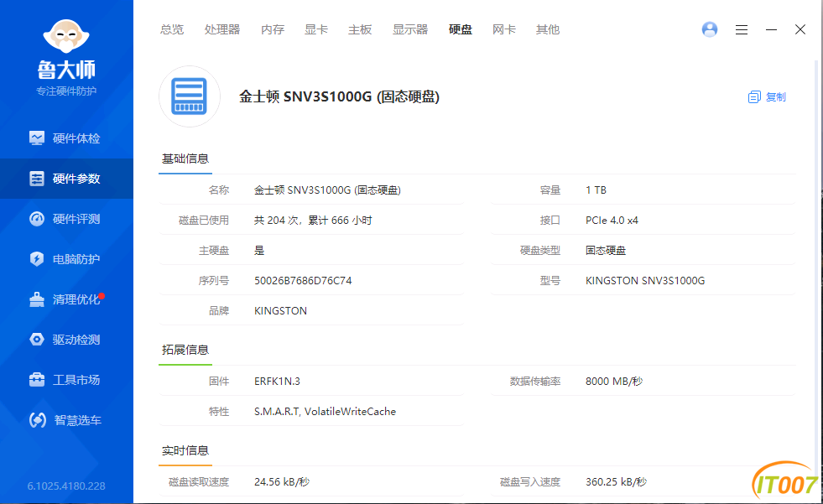
Task: Go to 电脑防护 in sidebar
Action: pyautogui.click(x=66, y=259)
